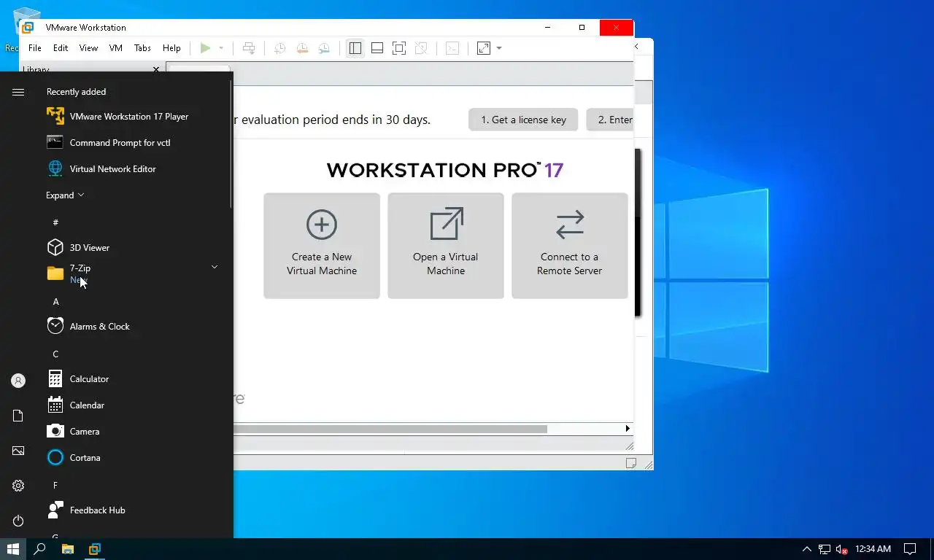Click the 7-Zip folder icon

[55, 273]
